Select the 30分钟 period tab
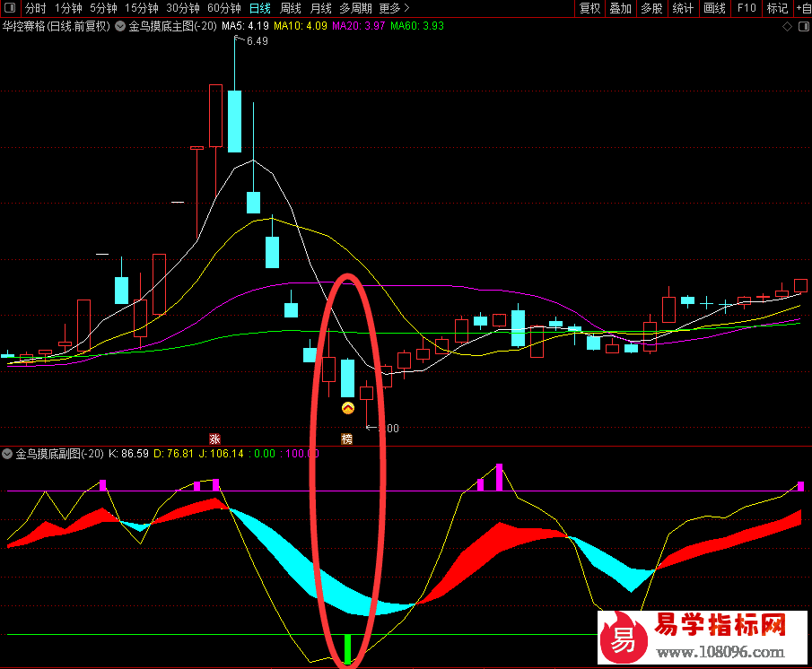812x669 pixels. [x=183, y=8]
